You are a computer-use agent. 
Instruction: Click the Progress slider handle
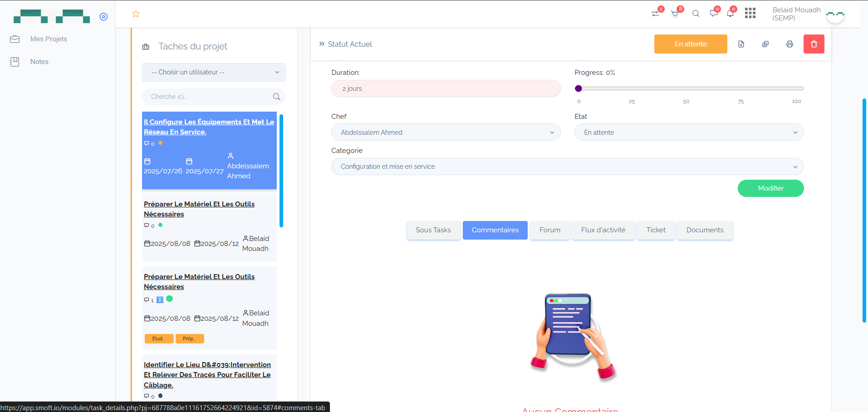[x=579, y=88]
